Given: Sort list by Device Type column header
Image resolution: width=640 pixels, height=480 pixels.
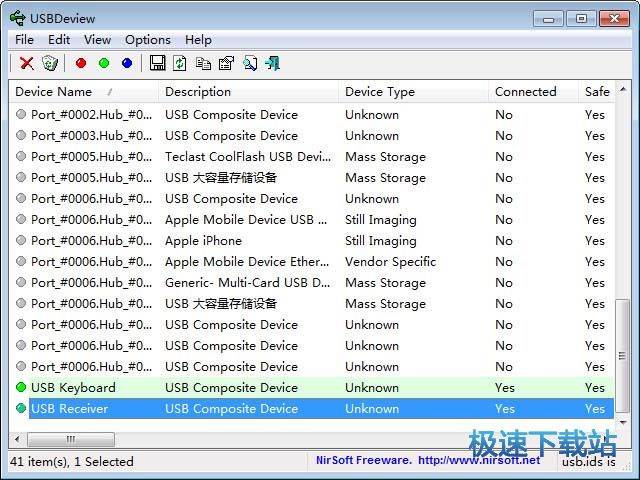Looking at the screenshot, I should 380,91.
